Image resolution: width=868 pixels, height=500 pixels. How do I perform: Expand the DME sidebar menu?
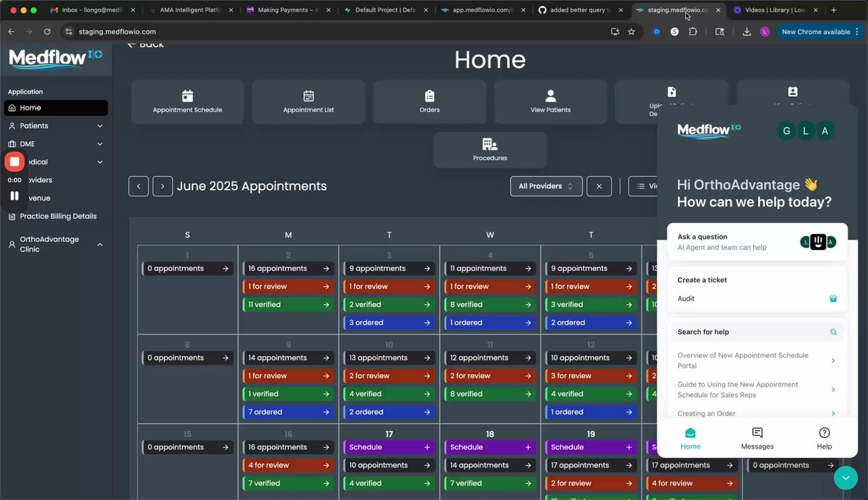point(56,144)
